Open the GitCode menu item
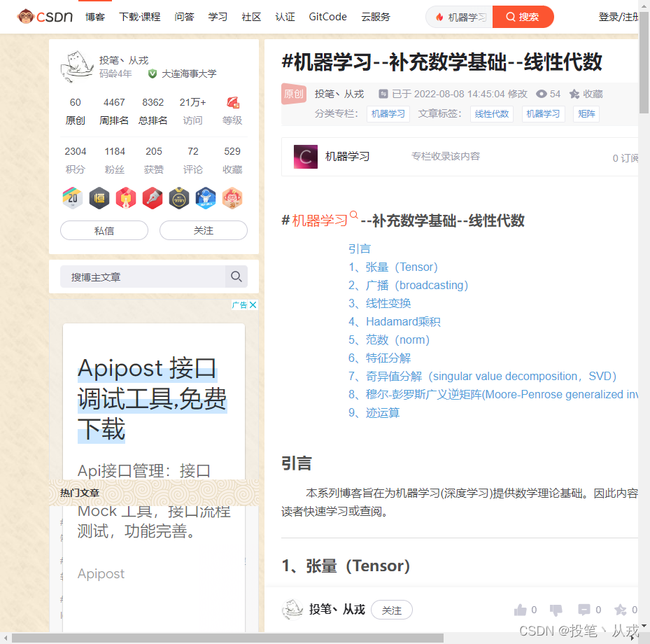The height and width of the screenshot is (644, 650). pos(327,17)
